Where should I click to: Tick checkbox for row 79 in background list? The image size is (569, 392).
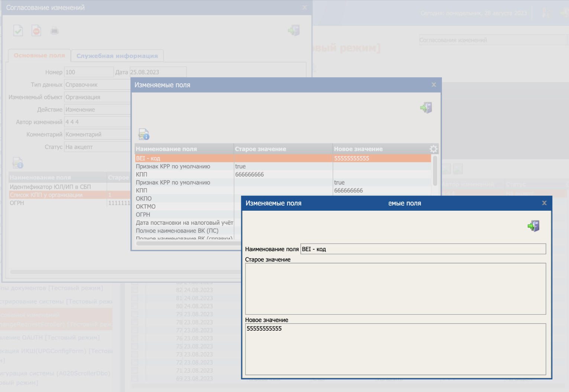click(x=135, y=314)
